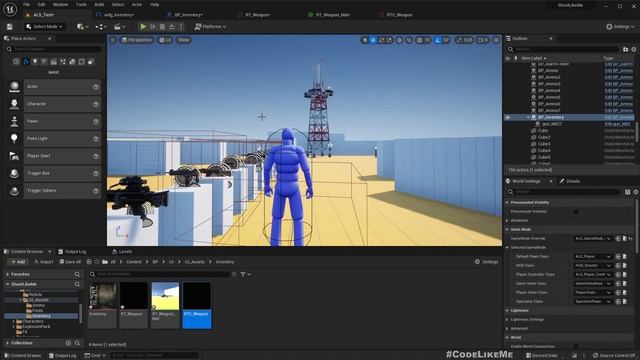Viewport: 640px width, 360px height.
Task: Click the Import button
Action: pos(44,262)
